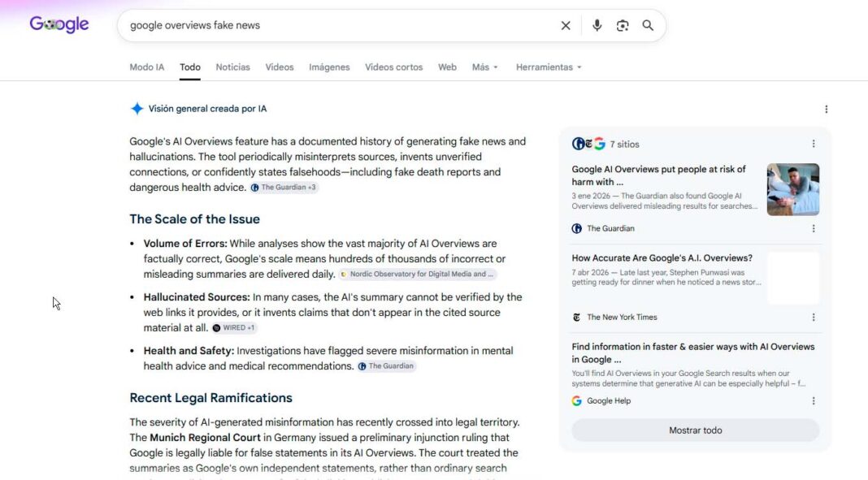Click 'Visión general creada por IA' label
The width and height of the screenshot is (868, 480).
[x=207, y=109]
